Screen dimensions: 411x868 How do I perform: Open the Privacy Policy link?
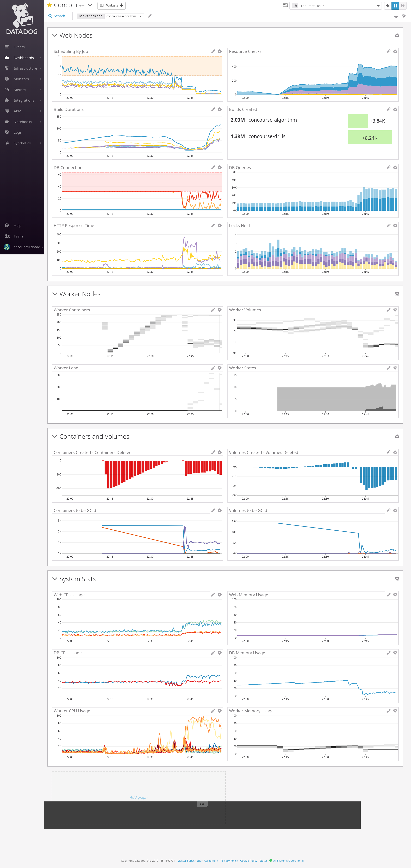click(x=229, y=860)
